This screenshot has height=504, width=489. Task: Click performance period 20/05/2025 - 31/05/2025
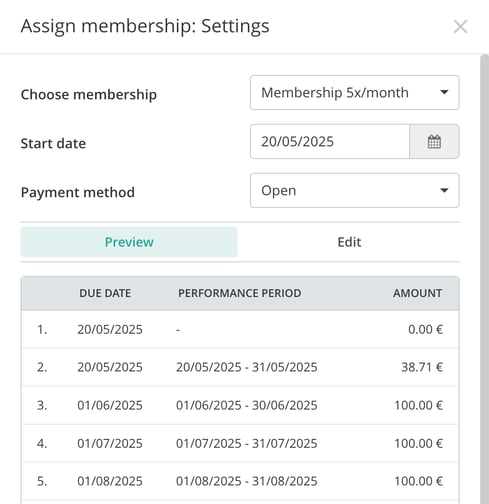pyautogui.click(x=247, y=367)
